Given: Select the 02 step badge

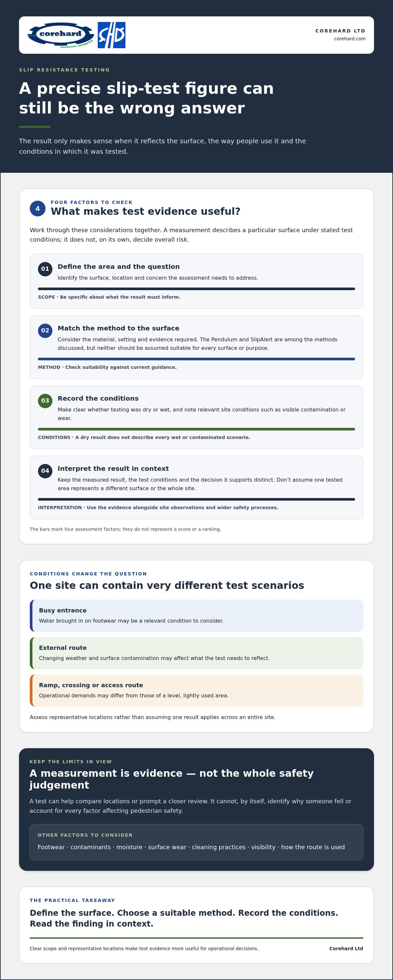Looking at the screenshot, I should point(45,330).
